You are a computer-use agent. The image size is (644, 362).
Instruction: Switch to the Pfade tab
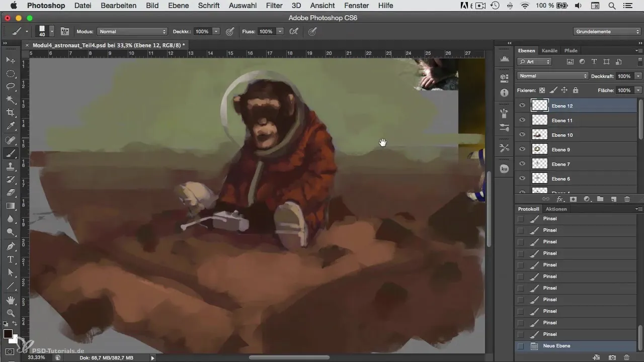point(571,51)
